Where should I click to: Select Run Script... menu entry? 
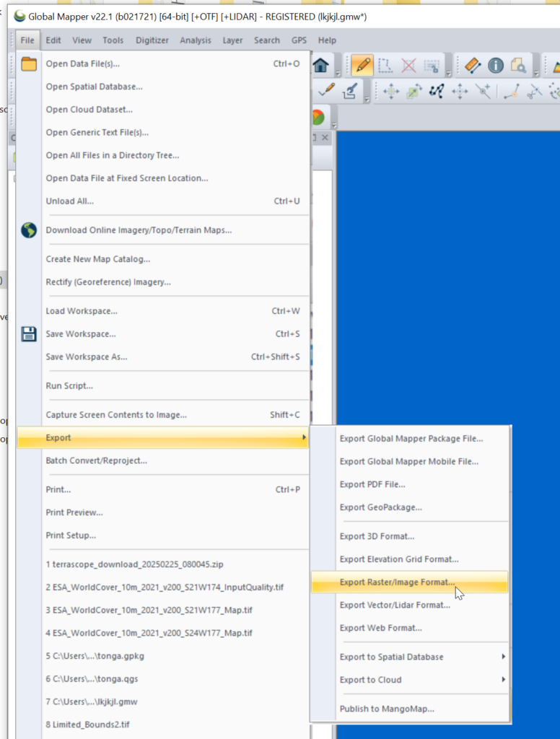(x=163, y=385)
